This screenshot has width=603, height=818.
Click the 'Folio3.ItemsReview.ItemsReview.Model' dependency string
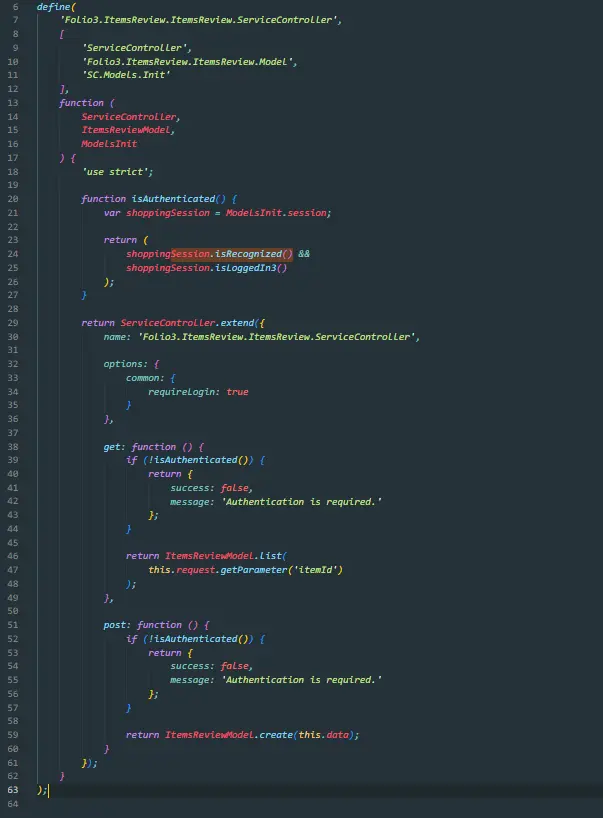click(x=188, y=62)
